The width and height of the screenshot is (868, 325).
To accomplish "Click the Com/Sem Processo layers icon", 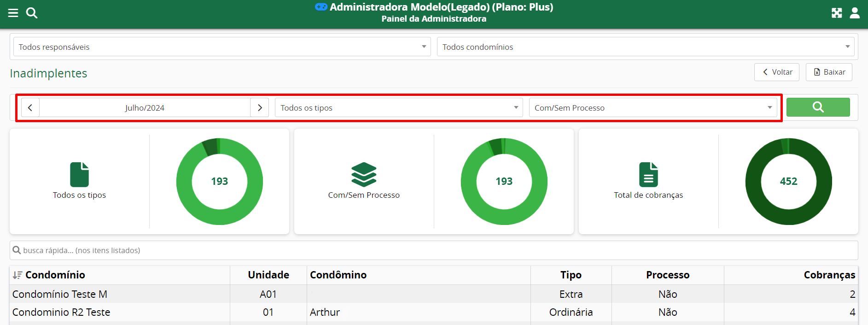I will pos(364,175).
